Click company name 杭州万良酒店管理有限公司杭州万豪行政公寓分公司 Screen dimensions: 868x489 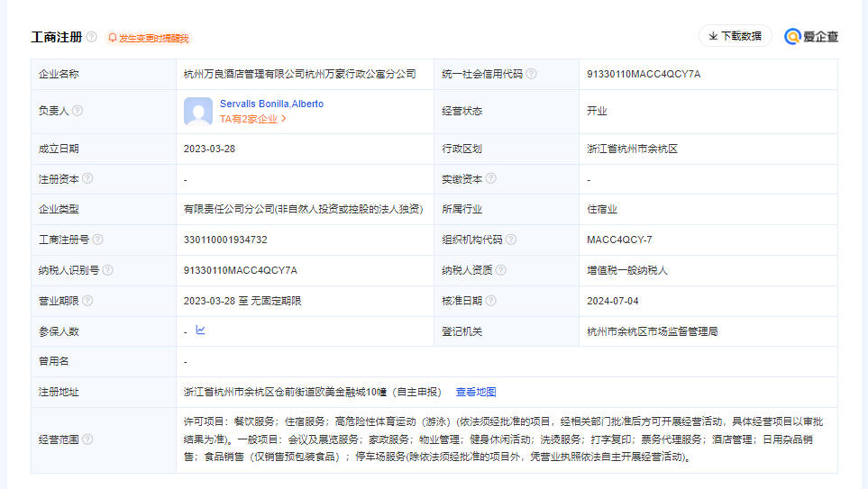(300, 74)
